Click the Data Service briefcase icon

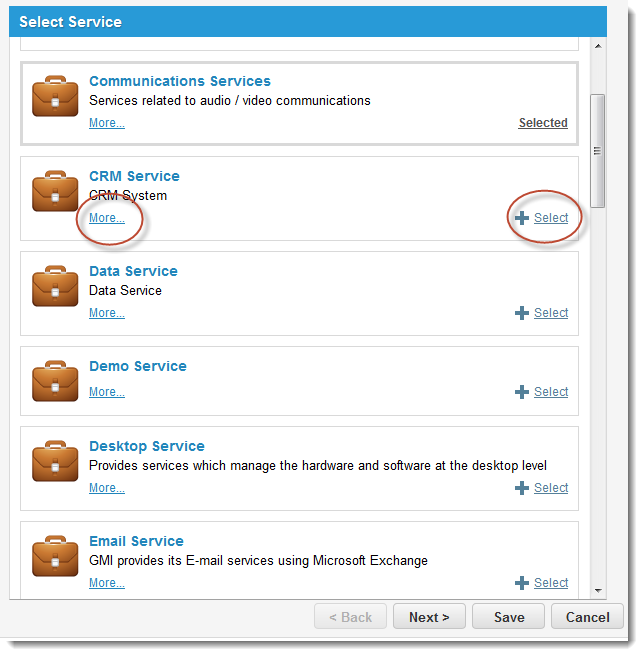pyautogui.click(x=55, y=286)
